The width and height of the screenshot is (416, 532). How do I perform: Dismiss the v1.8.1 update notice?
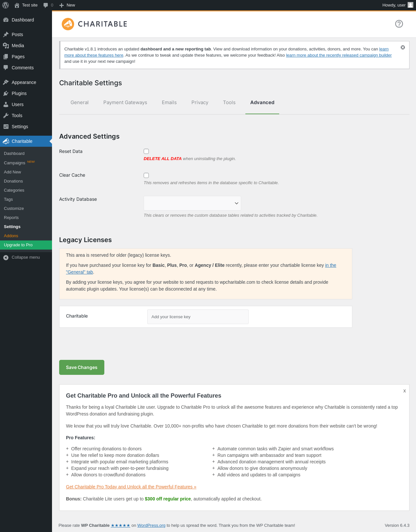[x=403, y=48]
